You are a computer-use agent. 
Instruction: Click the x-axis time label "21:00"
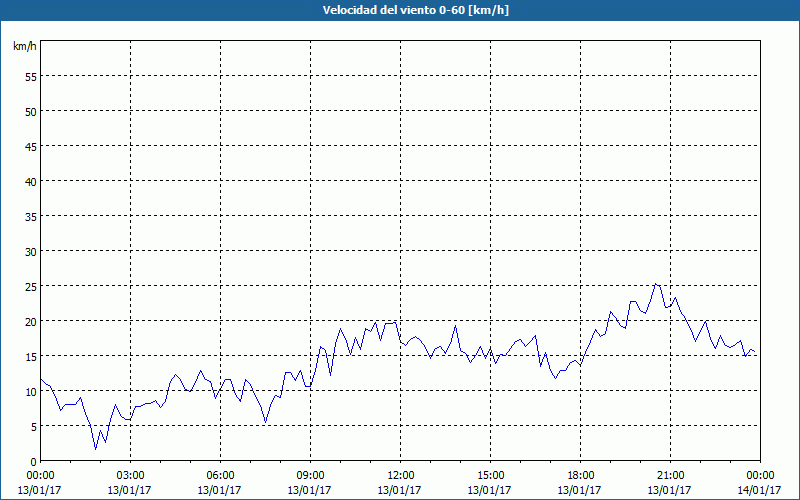670,476
